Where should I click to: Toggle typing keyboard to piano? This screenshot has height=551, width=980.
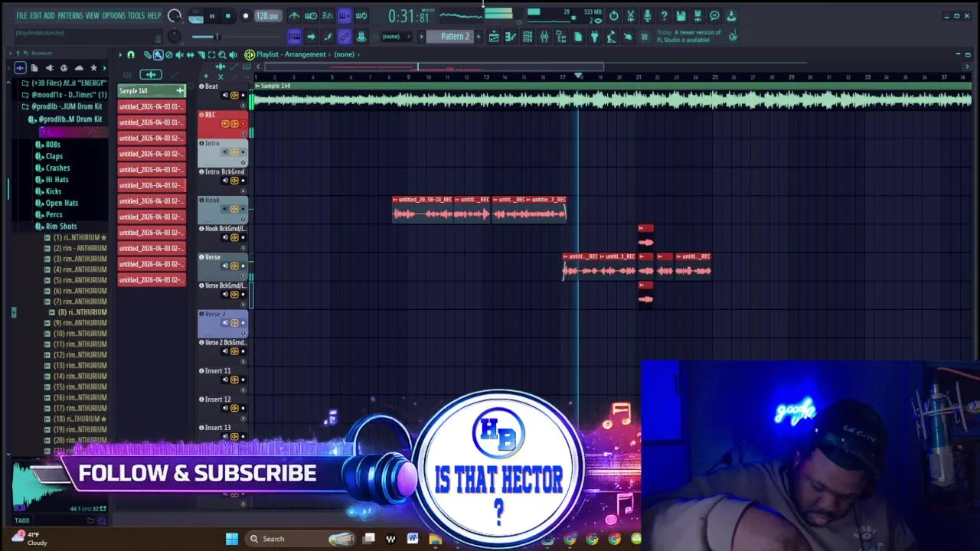point(294,37)
